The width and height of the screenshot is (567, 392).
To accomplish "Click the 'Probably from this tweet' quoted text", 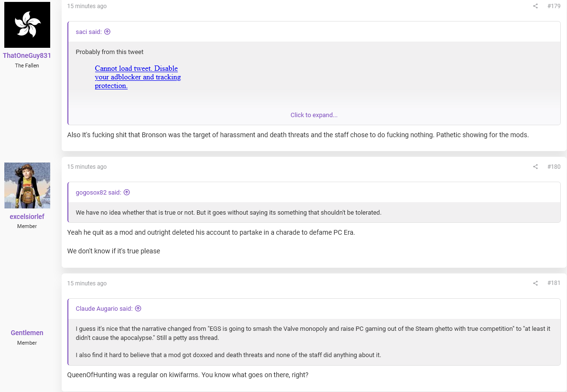I will pos(109,52).
